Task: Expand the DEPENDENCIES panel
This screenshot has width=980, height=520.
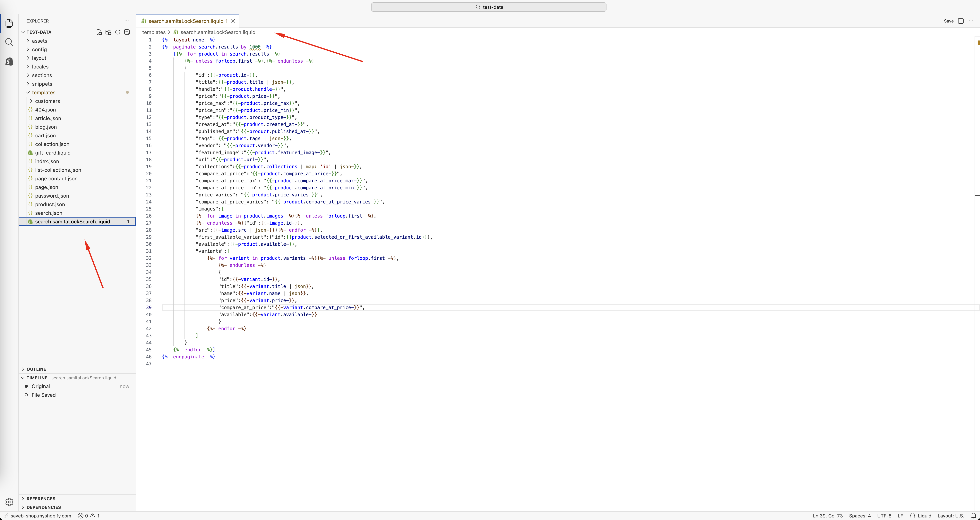Action: coord(77,507)
